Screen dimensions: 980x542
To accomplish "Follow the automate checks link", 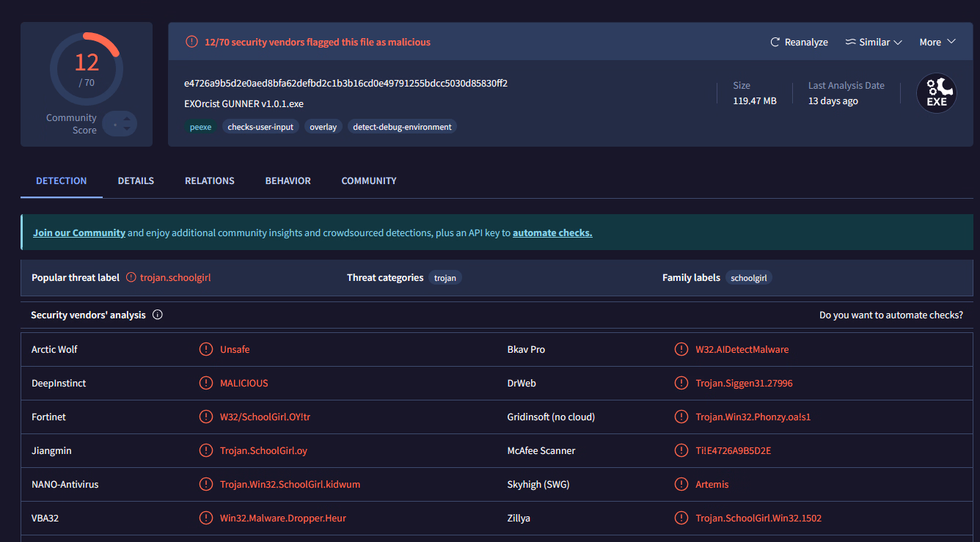I will (x=552, y=232).
